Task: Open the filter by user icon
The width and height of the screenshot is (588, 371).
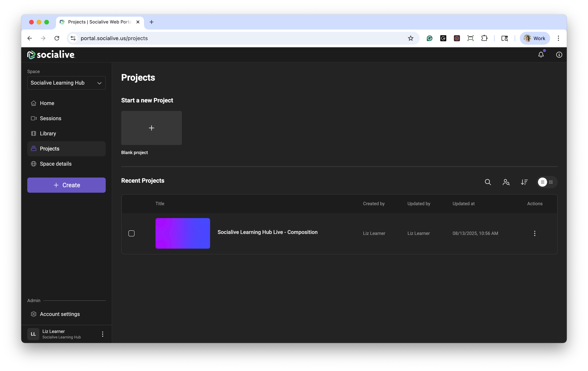Action: pyautogui.click(x=506, y=182)
